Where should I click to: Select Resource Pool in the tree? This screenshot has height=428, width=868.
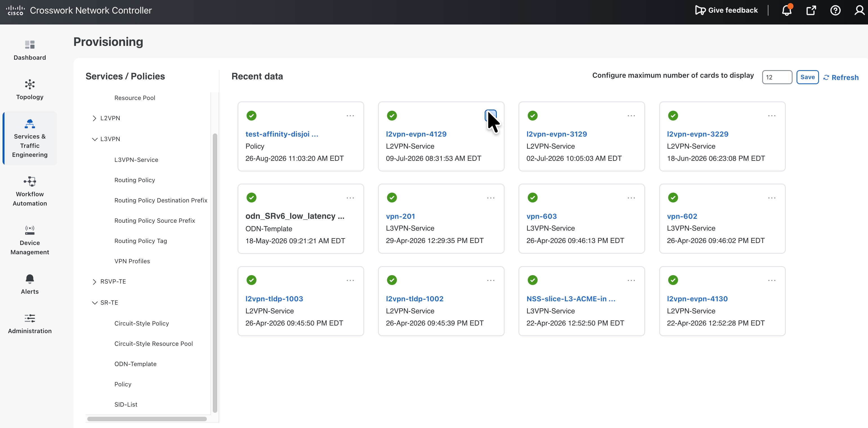pos(135,98)
